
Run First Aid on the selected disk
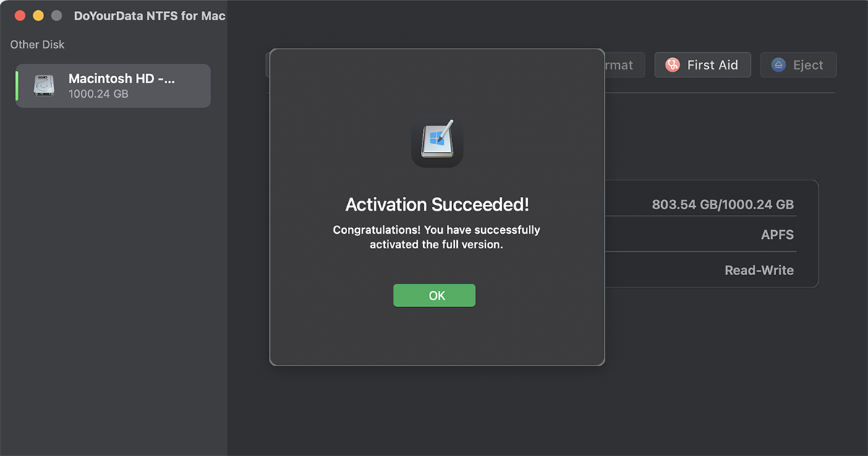coord(702,64)
